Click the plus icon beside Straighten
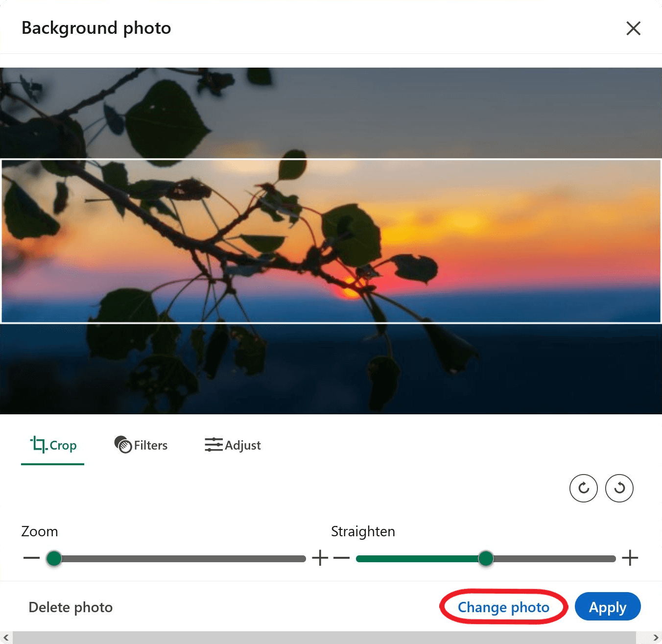 [x=630, y=558]
